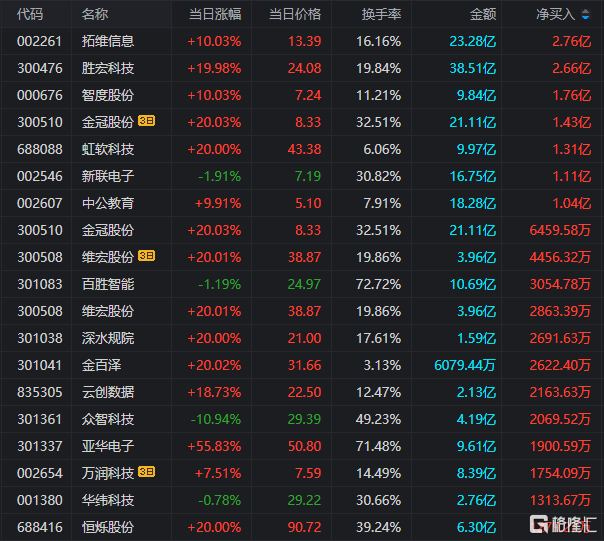
Task: Click stock code 301083
Action: point(40,284)
